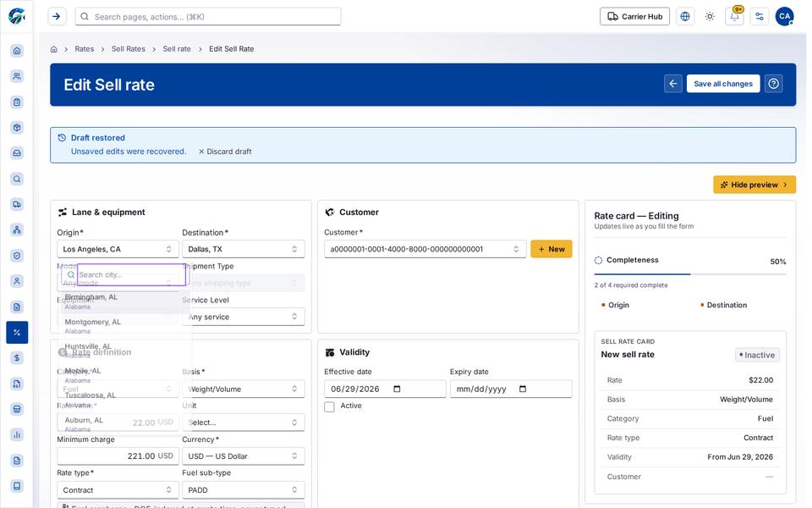Open the magnifier search icon in sidebar
The height and width of the screenshot is (508, 812).
tap(17, 179)
